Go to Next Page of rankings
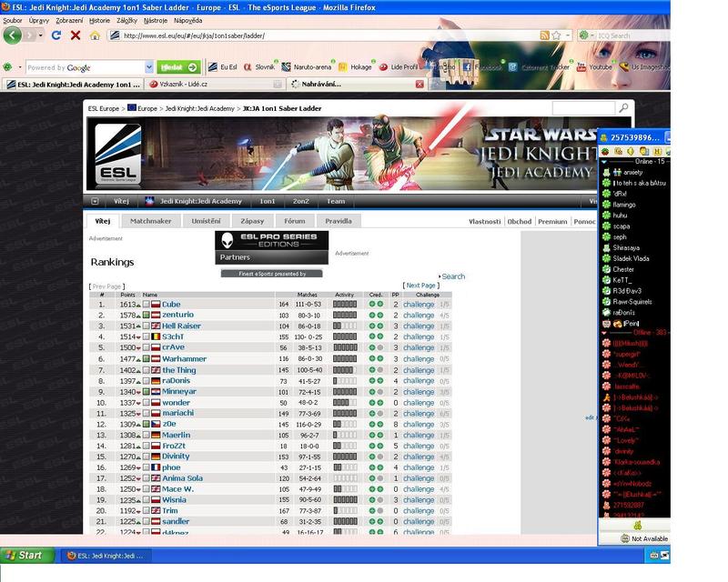 (x=420, y=286)
